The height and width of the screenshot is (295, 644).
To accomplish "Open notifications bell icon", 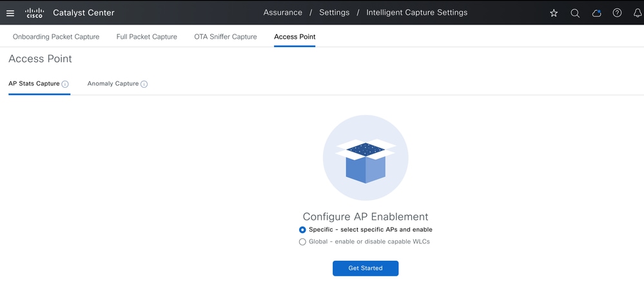I will pyautogui.click(x=638, y=13).
